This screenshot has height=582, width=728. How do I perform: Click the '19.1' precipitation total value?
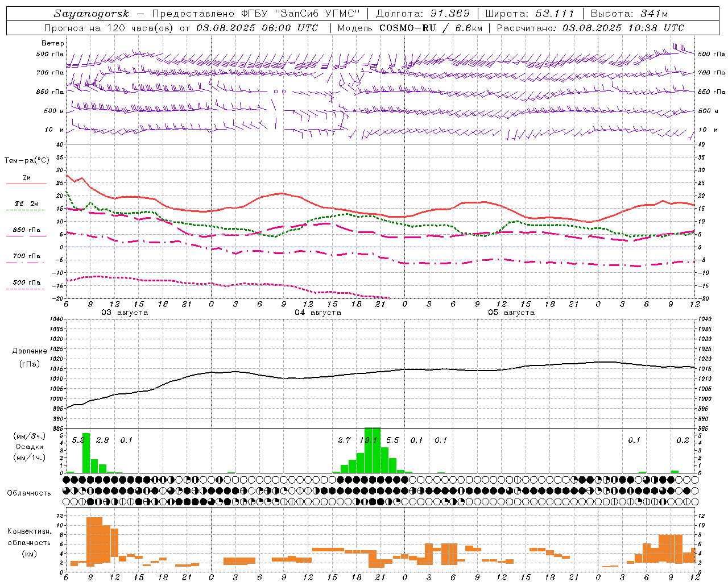point(368,440)
